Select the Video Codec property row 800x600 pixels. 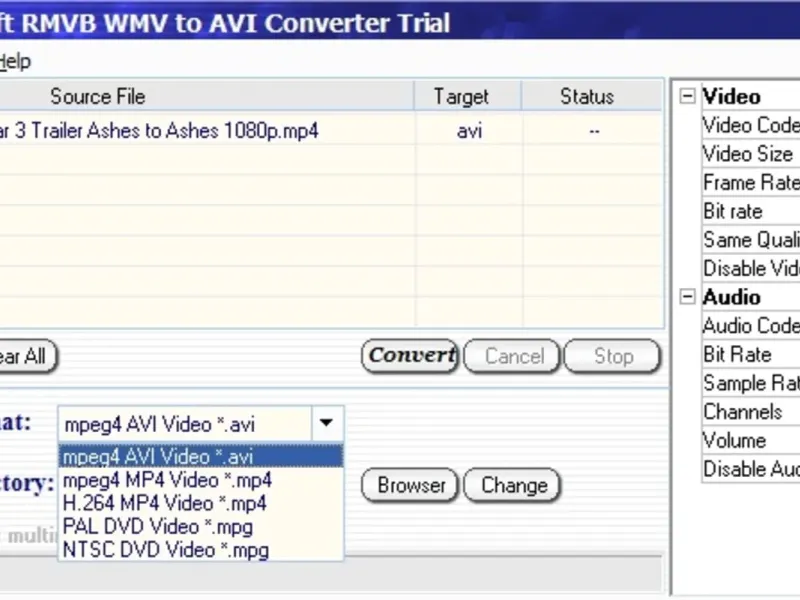pyautogui.click(x=751, y=126)
